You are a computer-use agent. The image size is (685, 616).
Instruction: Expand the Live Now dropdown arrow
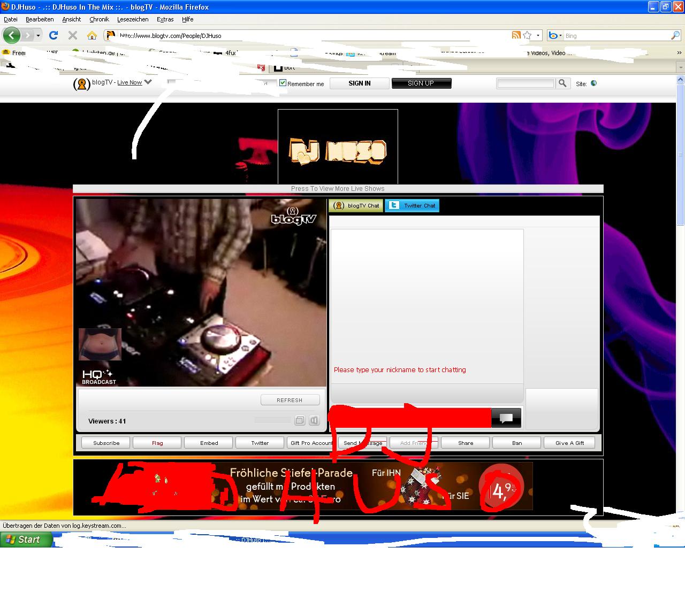[148, 82]
